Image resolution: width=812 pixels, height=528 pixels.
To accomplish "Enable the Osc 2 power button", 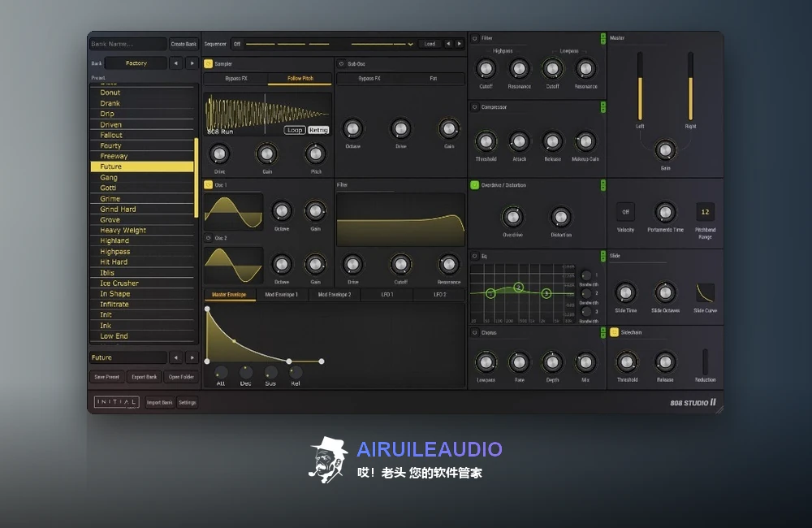I will click(208, 238).
